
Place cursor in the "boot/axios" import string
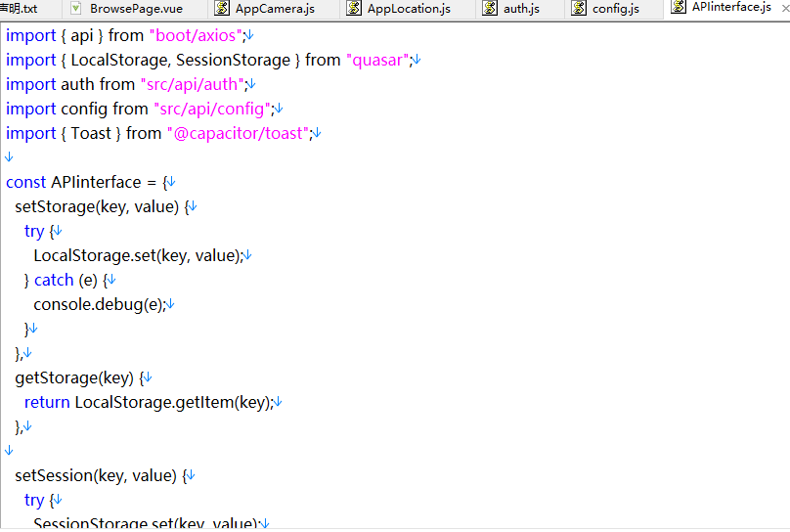click(x=196, y=36)
